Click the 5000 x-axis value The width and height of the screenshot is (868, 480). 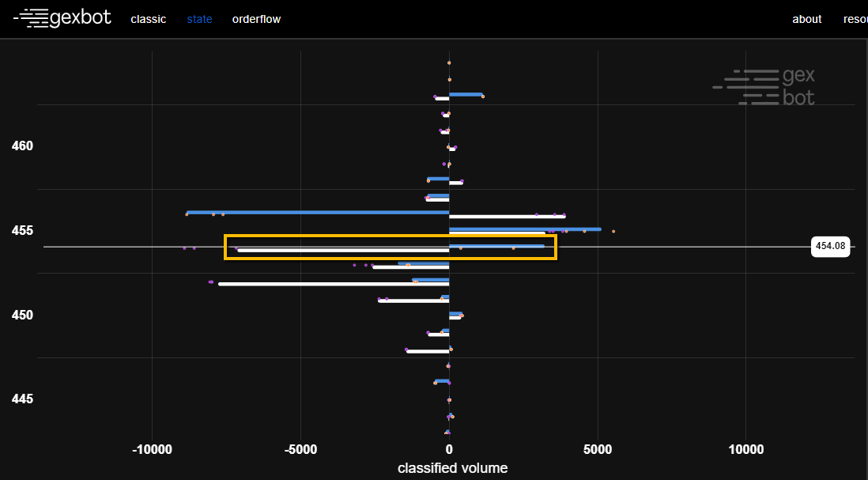point(598,449)
